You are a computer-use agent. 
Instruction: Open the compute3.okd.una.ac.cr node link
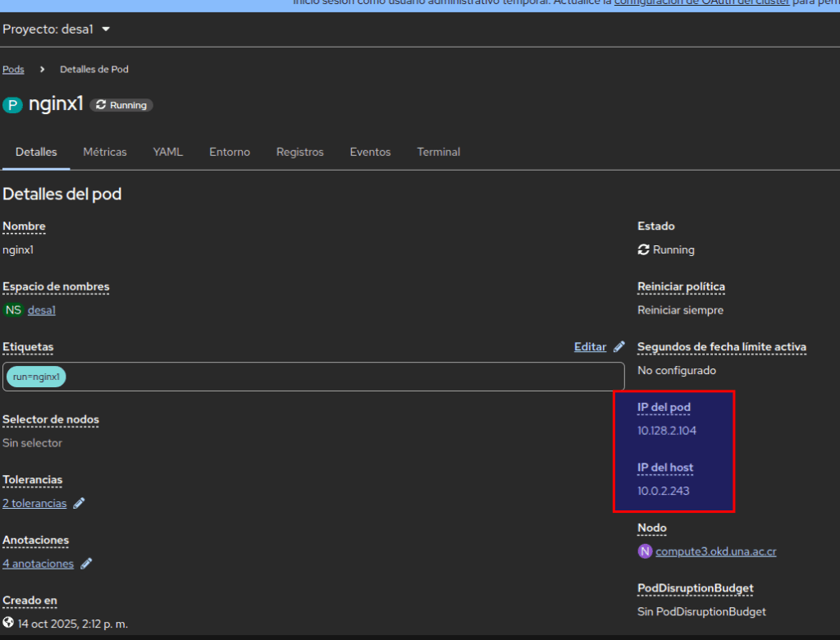(x=715, y=551)
